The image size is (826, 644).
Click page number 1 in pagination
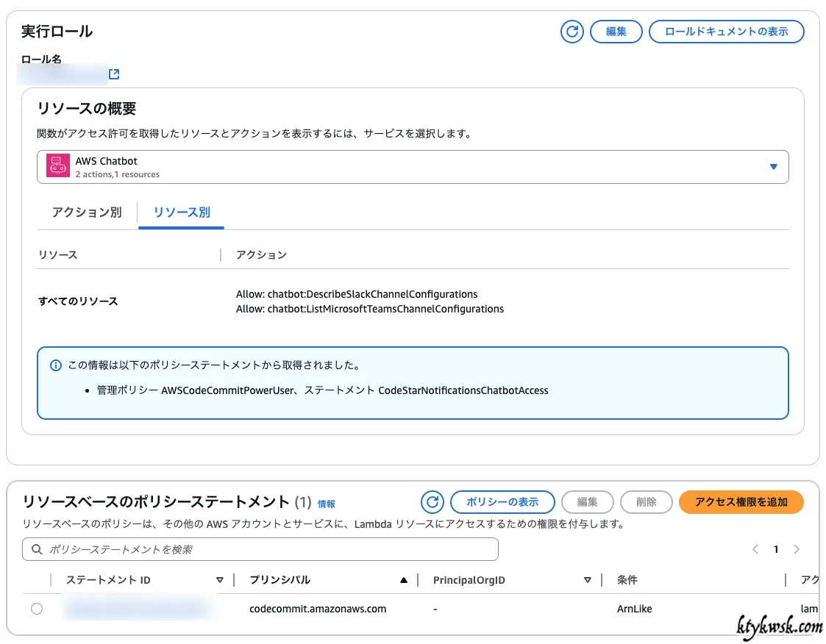click(x=775, y=549)
